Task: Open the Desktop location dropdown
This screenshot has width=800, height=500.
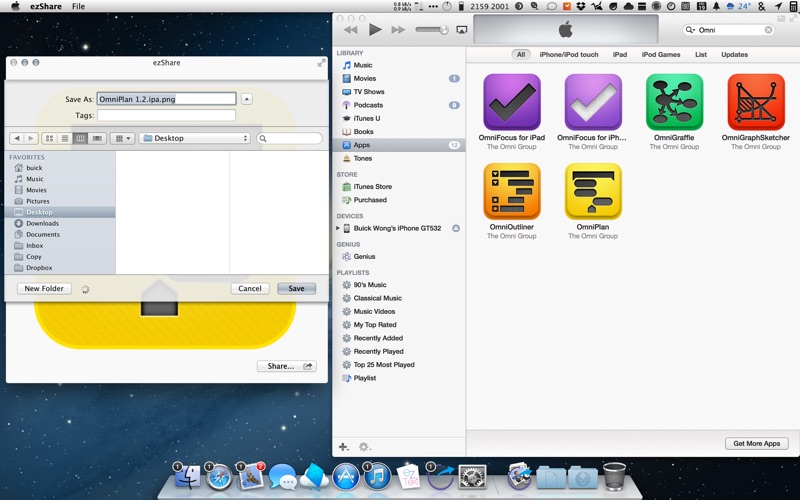Action: (194, 138)
